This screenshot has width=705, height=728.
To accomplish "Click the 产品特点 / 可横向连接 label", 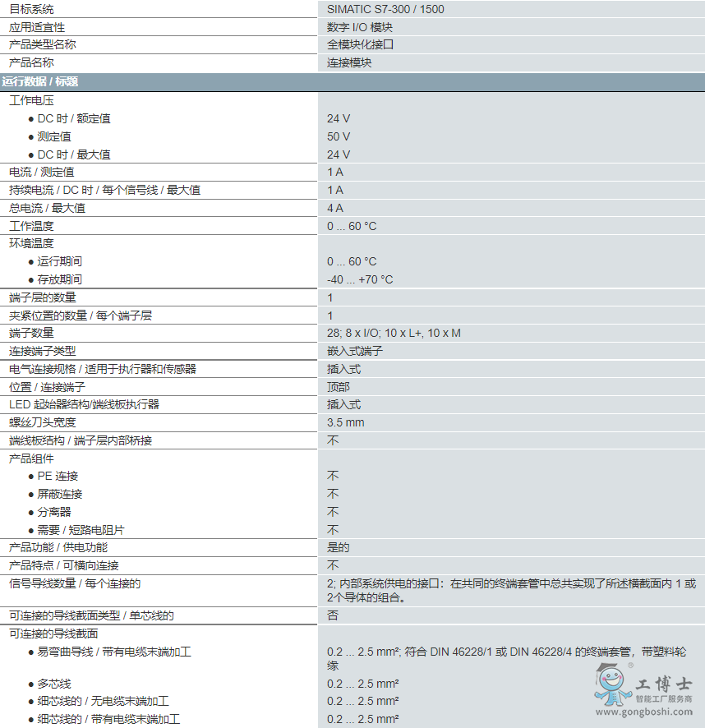I will 64,565.
